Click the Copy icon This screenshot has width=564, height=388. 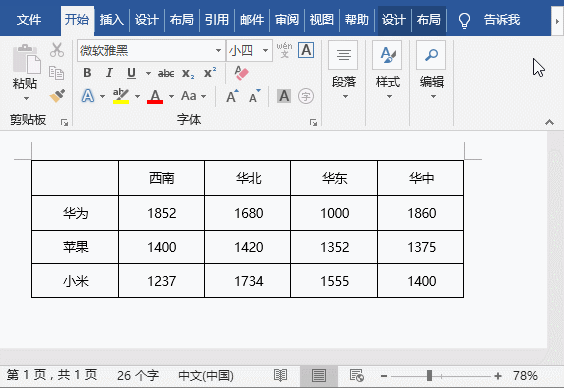tap(56, 73)
